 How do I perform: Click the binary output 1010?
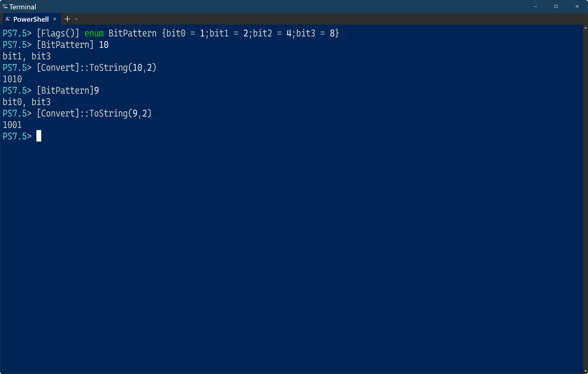click(x=12, y=79)
